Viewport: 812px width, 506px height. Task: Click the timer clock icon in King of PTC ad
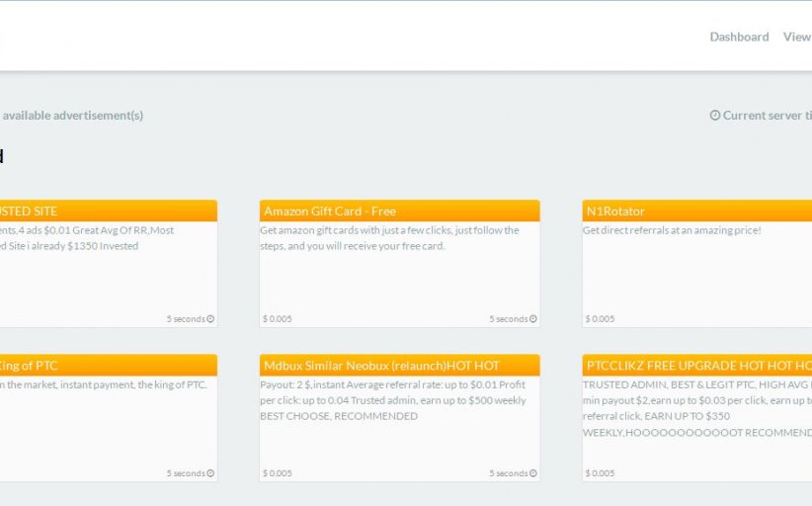(x=210, y=473)
